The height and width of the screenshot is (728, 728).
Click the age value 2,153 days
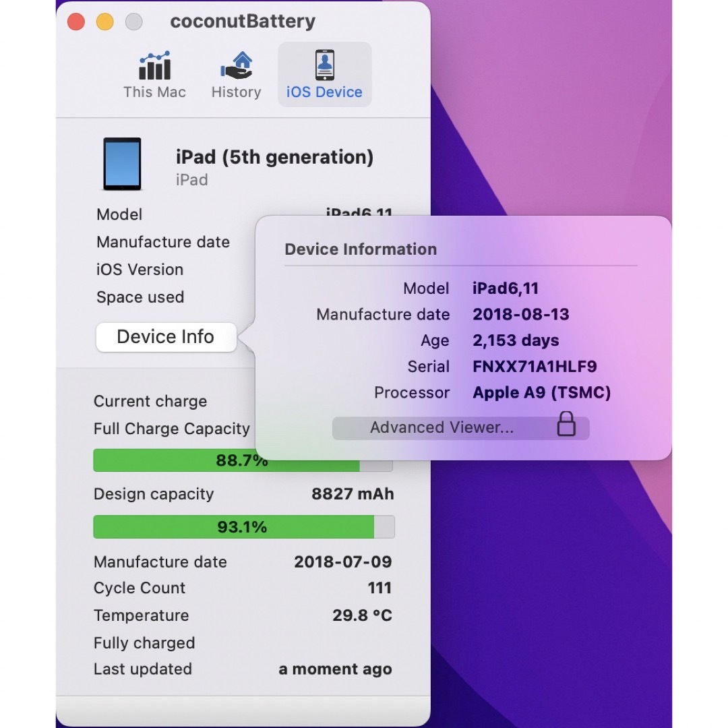tap(516, 340)
